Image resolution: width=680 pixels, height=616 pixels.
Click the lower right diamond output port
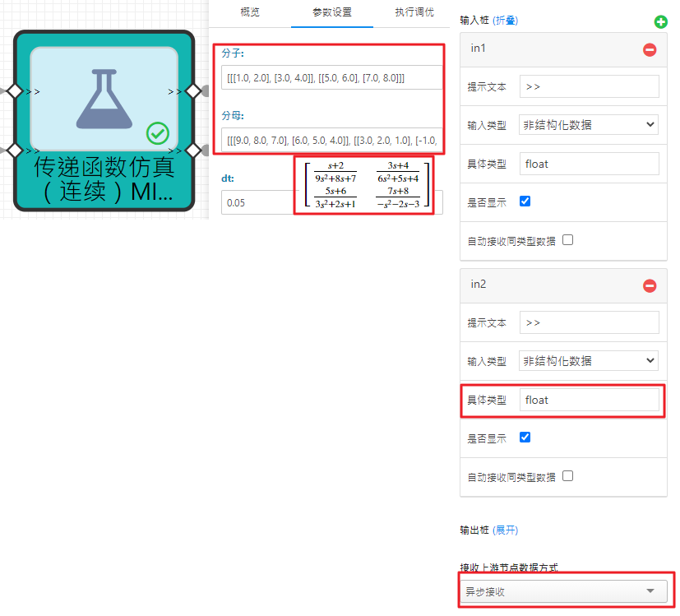click(x=192, y=150)
